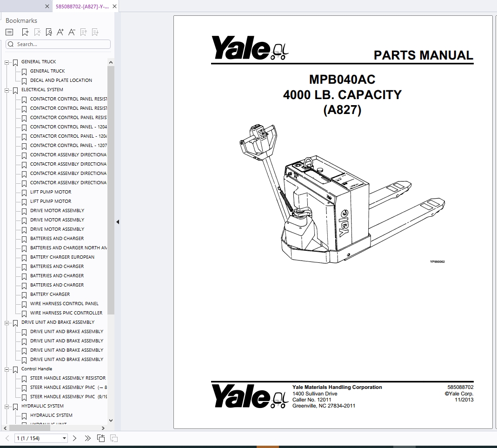
Task: Click the delete bookmark icon
Action: click(37, 32)
